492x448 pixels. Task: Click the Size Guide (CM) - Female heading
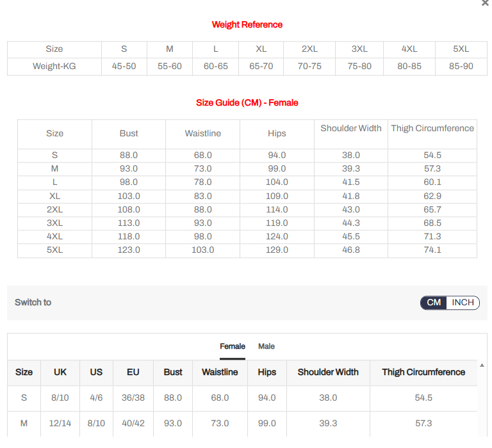[247, 102]
